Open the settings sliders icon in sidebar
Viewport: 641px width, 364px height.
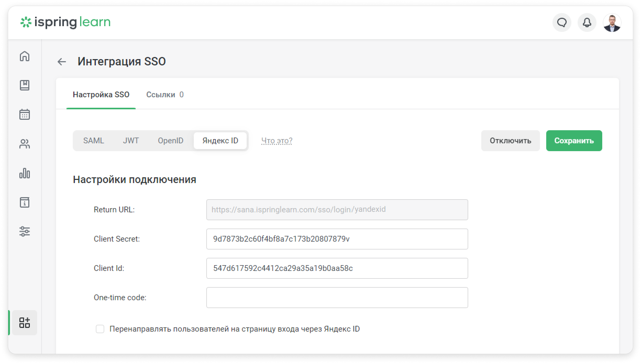[25, 231]
